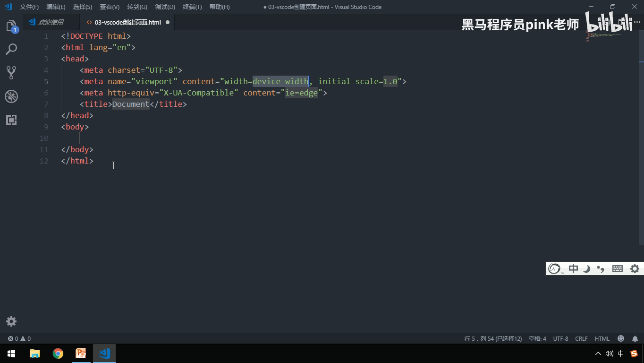This screenshot has width=644, height=363.
Task: Switch to the 欢迎使用 tab
Action: pyautogui.click(x=51, y=22)
